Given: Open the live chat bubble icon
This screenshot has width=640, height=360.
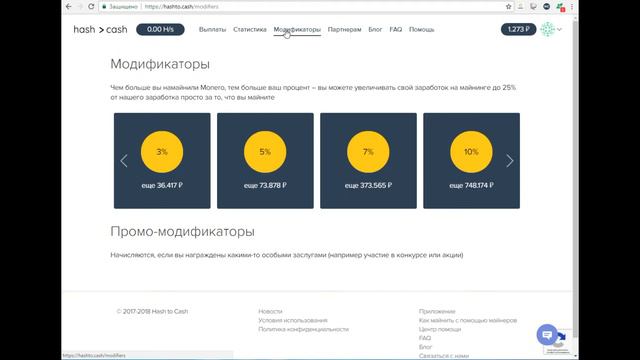Looking at the screenshot, I should 547,335.
